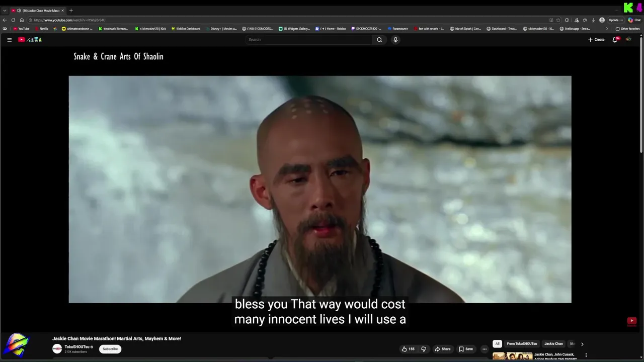Select From TokuSHOUTsu filter chip
This screenshot has width=644, height=362.
[x=522, y=344]
